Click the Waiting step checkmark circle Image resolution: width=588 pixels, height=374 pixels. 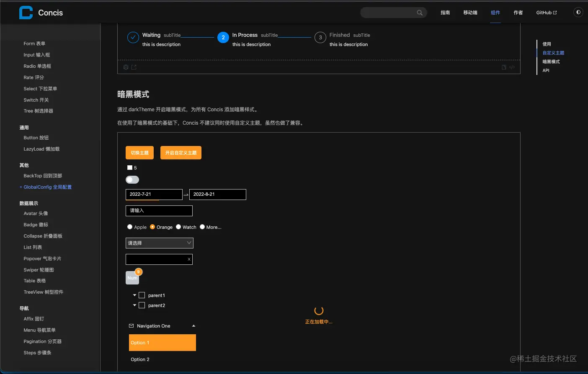pyautogui.click(x=133, y=38)
